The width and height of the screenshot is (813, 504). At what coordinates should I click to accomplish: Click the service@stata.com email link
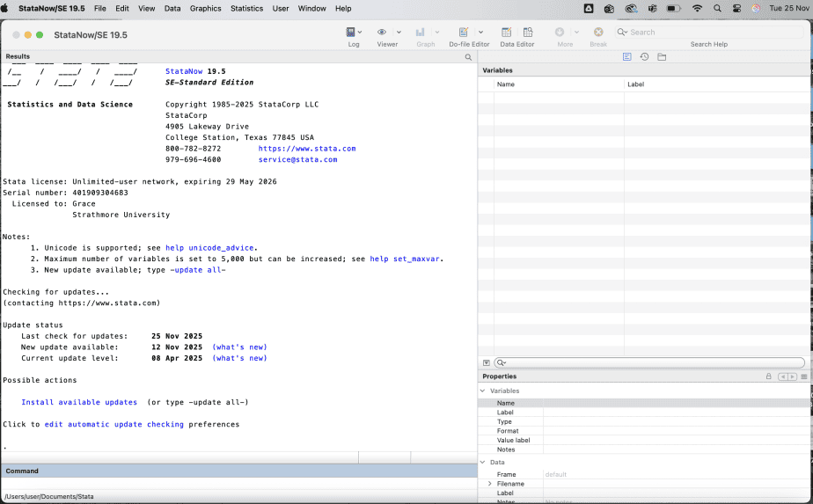point(297,160)
